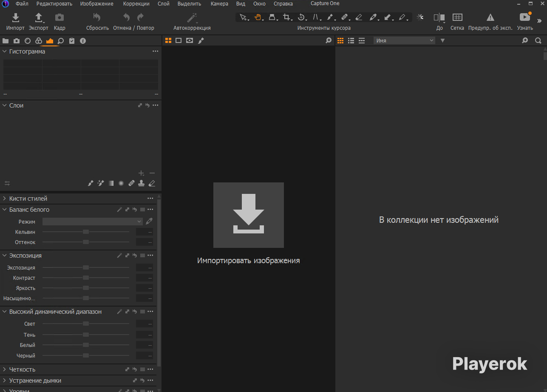This screenshot has height=392, width=547.
Task: Click the search magnifier above the browser
Action: click(538, 41)
